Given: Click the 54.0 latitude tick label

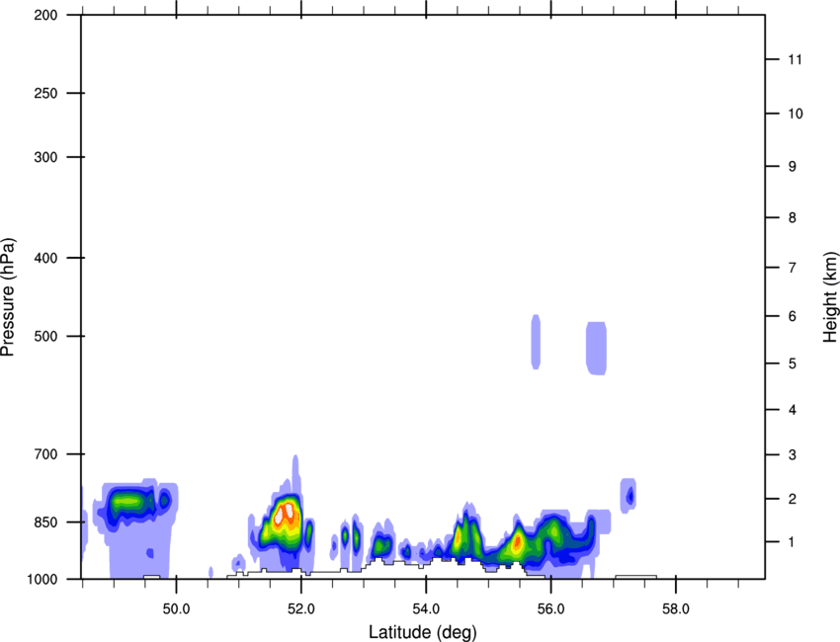Looking at the screenshot, I should coord(427,609).
